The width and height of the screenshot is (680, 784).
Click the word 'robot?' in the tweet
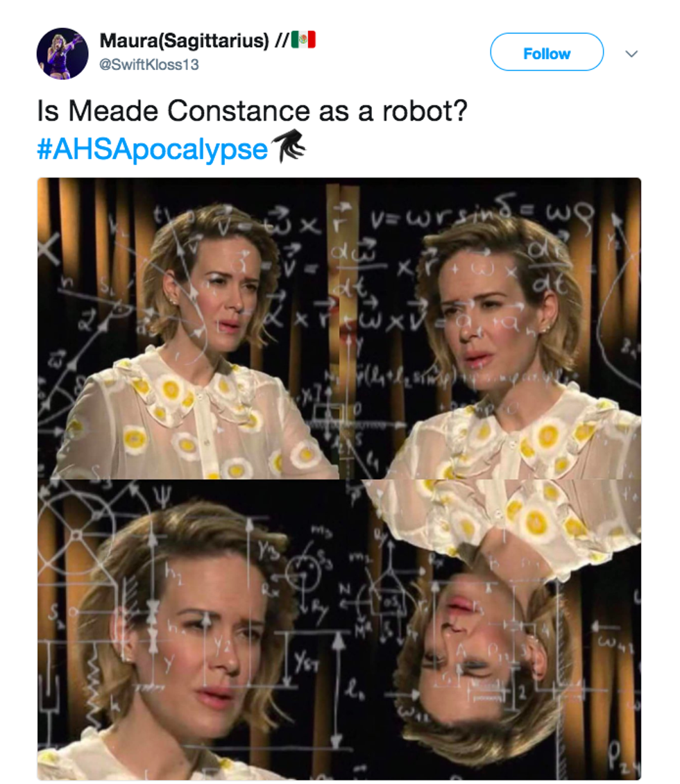click(x=425, y=110)
